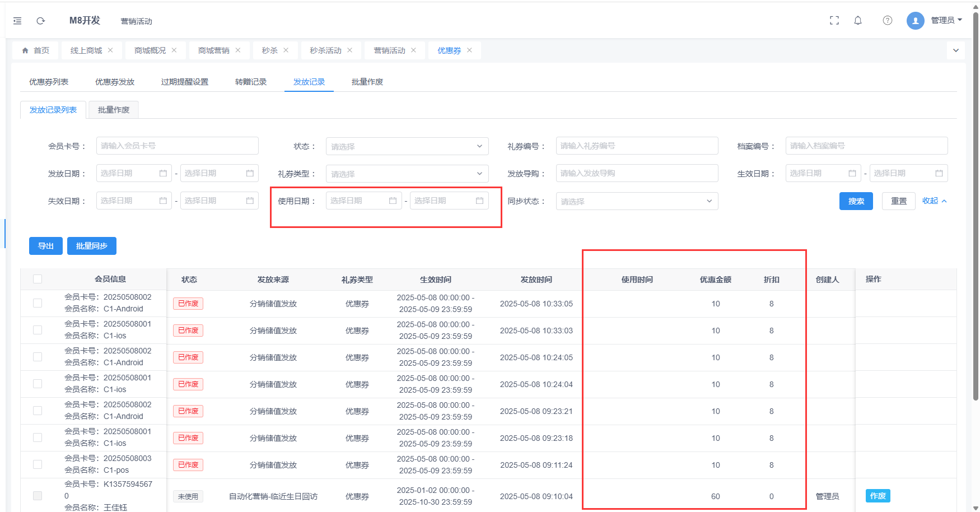Open top-level 批量作废 tab

pos(367,82)
